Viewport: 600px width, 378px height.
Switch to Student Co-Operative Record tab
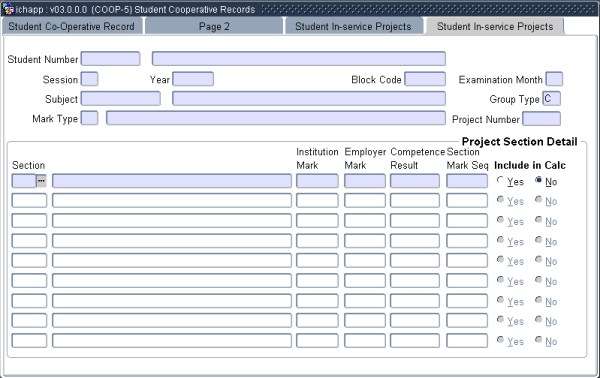point(72,26)
